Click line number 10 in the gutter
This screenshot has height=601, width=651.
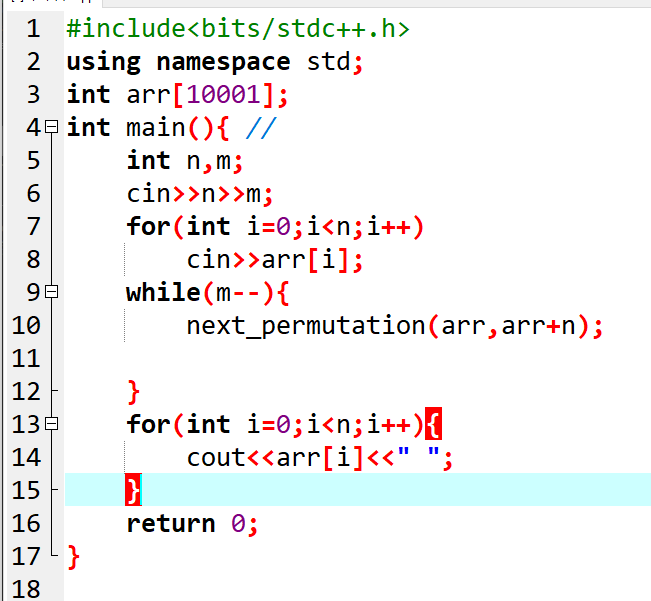(x=26, y=326)
